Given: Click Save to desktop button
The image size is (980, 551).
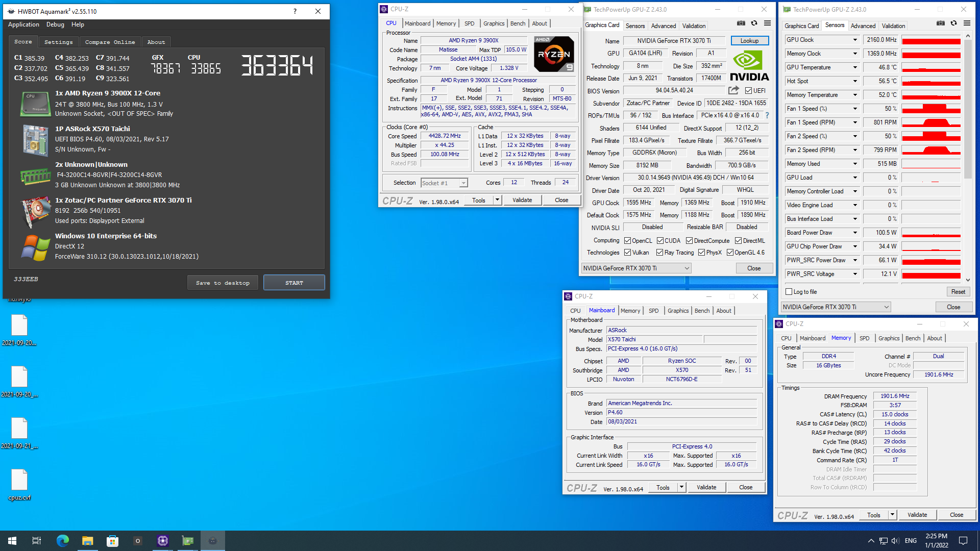Looking at the screenshot, I should pyautogui.click(x=223, y=283).
